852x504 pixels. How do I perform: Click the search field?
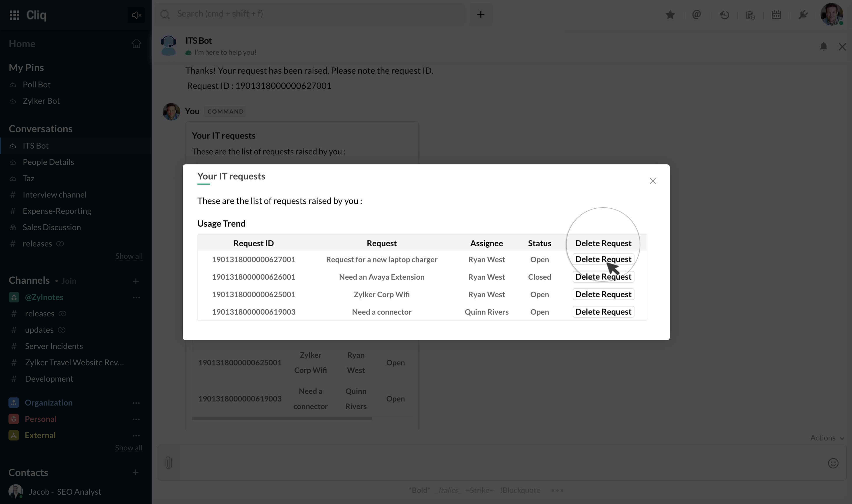coord(310,14)
